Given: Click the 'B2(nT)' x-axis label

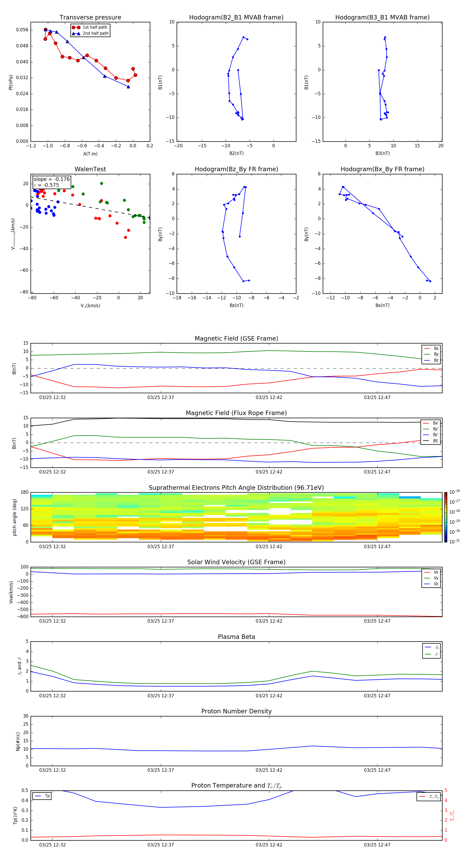Looking at the screenshot, I should 236,153.
